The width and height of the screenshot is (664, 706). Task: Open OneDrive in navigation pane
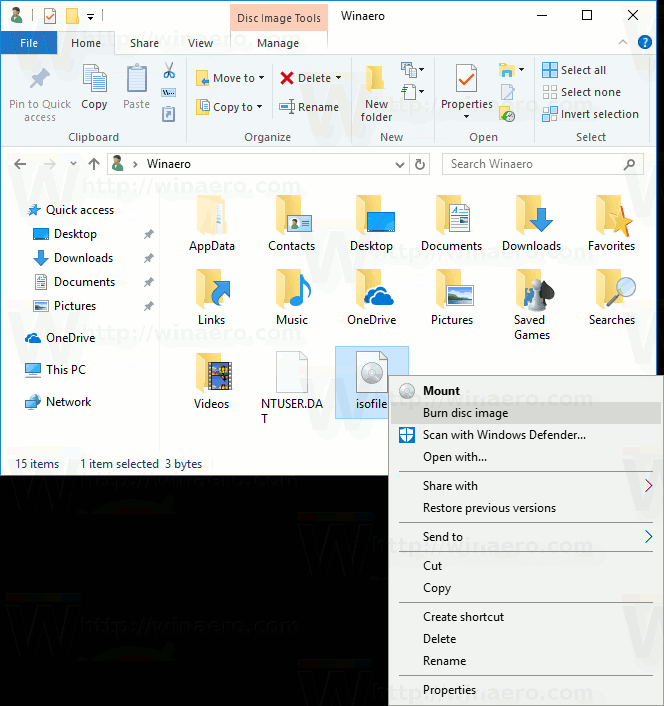(x=60, y=338)
